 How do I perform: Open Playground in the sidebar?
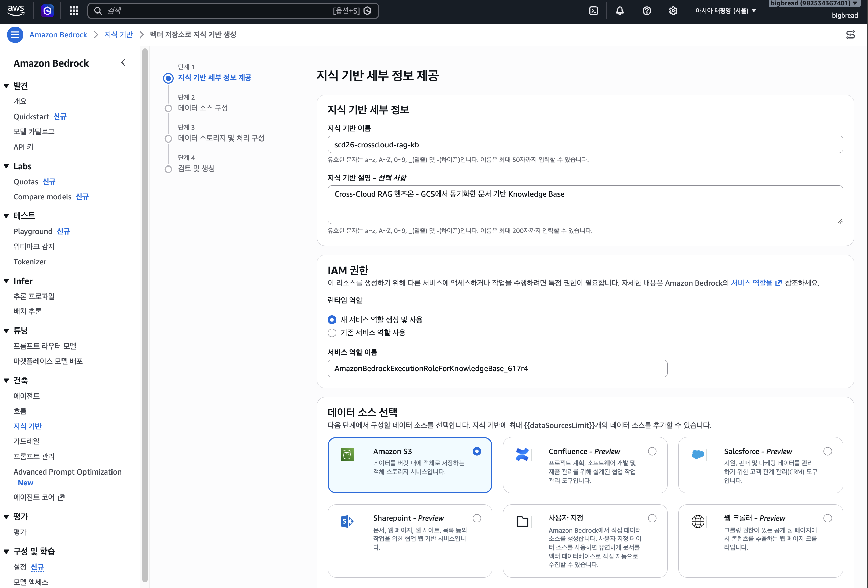click(x=33, y=231)
